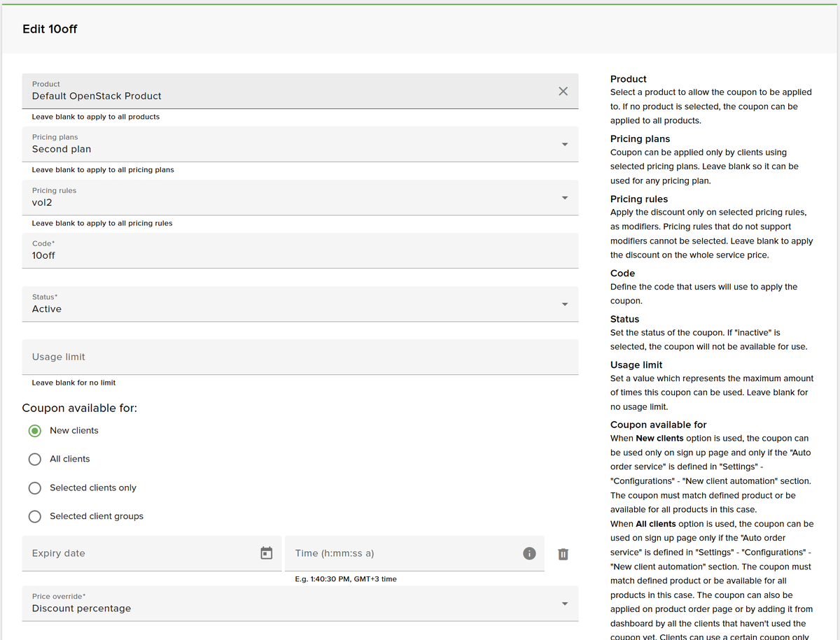840x640 pixels.
Task: Click the vol2 selected pricing rule value
Action: click(x=42, y=202)
